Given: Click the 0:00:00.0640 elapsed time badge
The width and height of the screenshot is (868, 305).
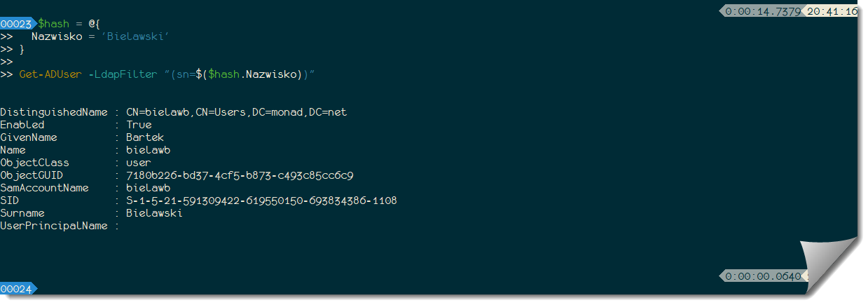Looking at the screenshot, I should 762,276.
